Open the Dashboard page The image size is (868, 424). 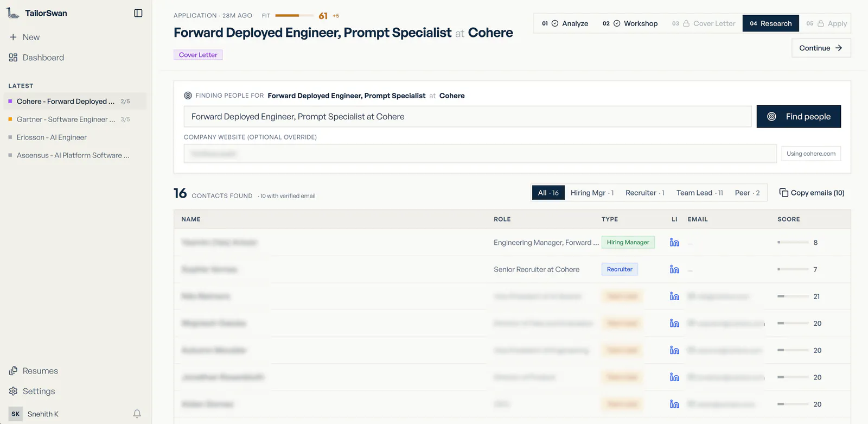tap(36, 58)
